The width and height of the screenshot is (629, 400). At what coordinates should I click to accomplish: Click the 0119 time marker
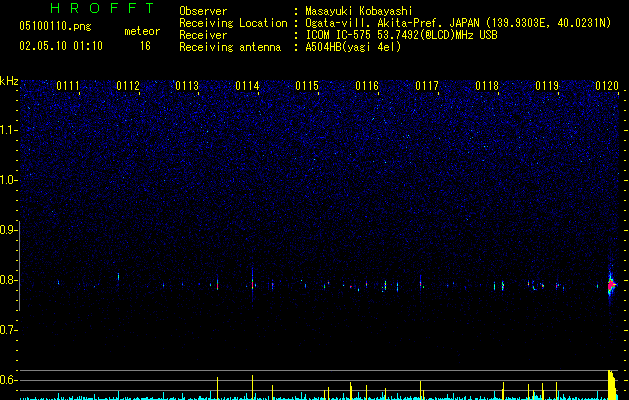[547, 86]
